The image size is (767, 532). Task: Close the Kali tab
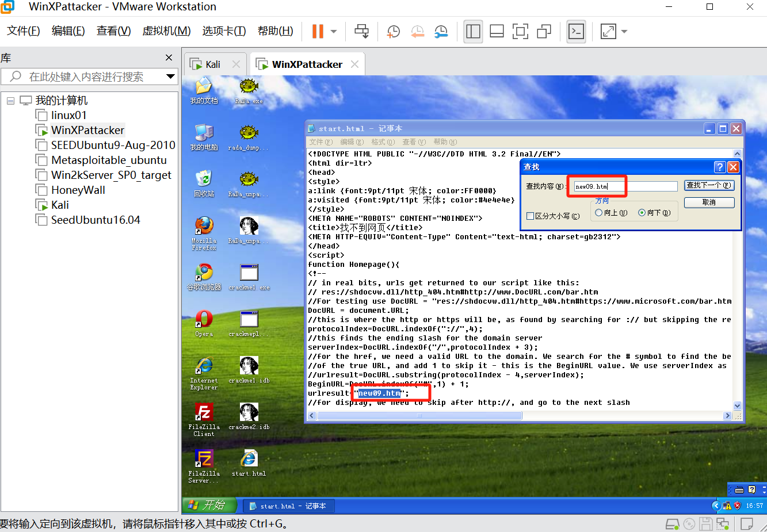(236, 64)
